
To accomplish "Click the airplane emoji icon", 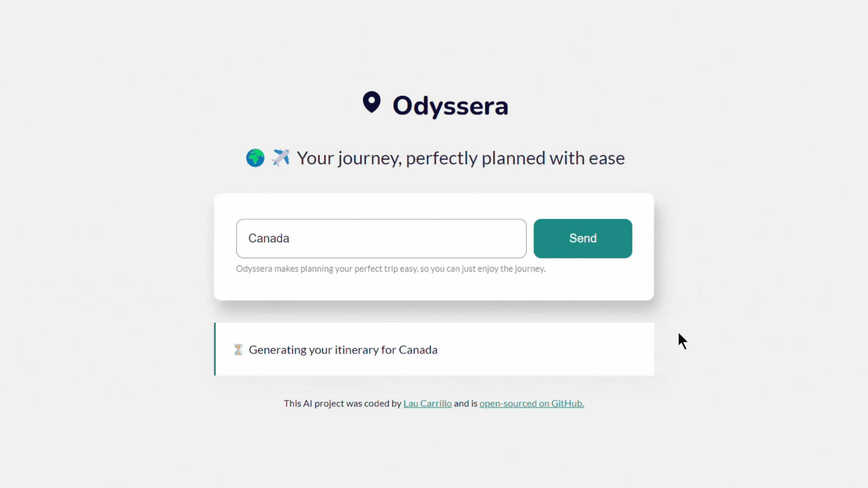I will tap(281, 158).
